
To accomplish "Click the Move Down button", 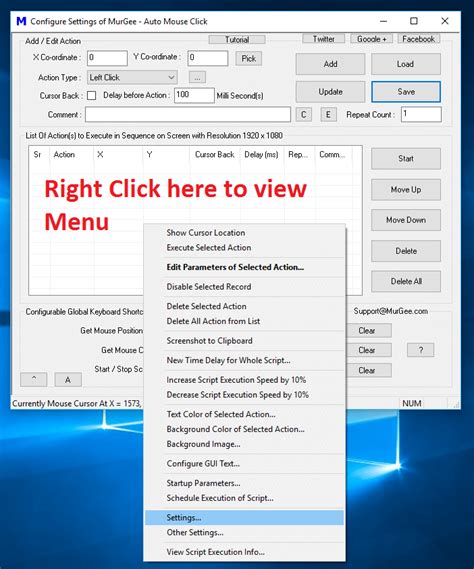I will 406,220.
